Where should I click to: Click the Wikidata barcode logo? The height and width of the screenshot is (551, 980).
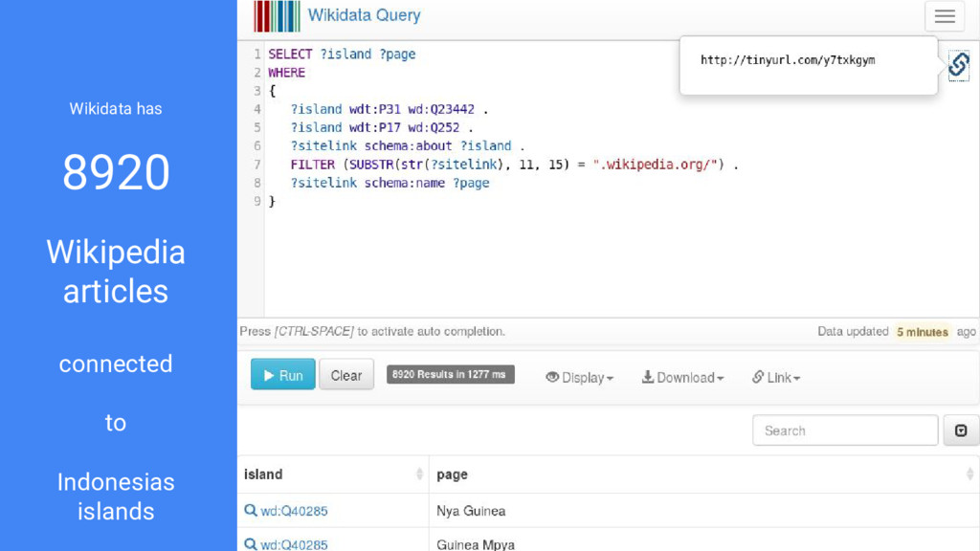(277, 16)
